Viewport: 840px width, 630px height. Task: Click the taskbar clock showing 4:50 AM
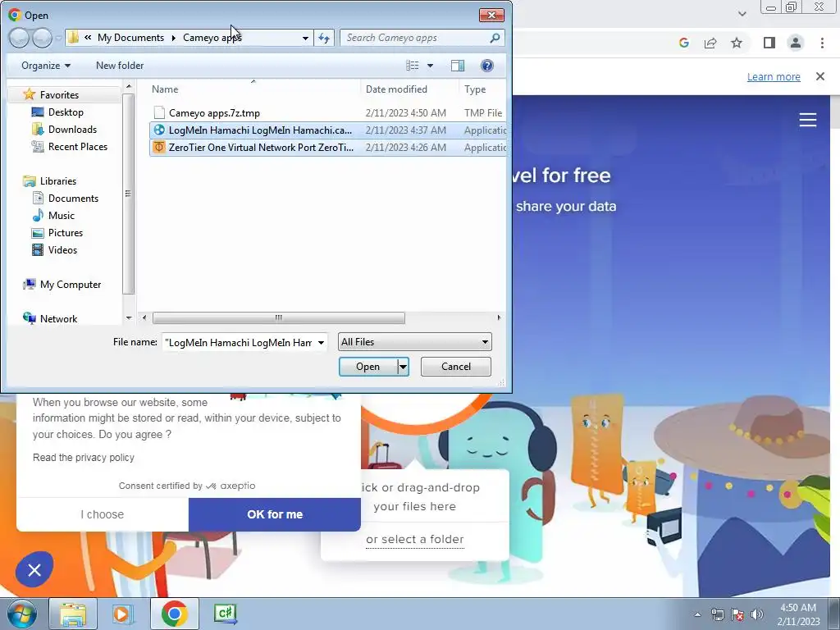point(798,614)
